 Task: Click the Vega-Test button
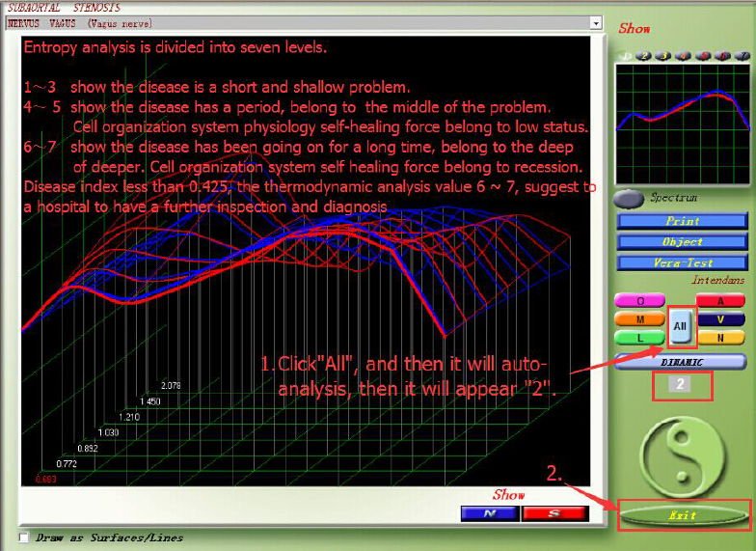pyautogui.click(x=683, y=262)
